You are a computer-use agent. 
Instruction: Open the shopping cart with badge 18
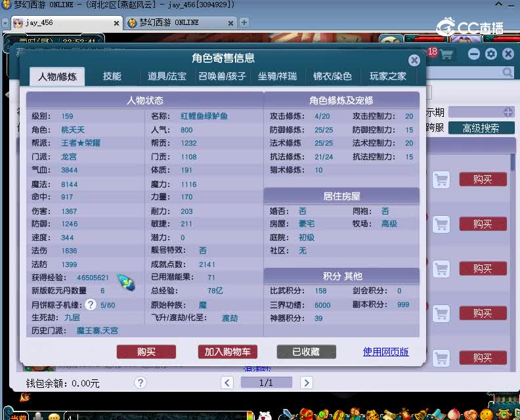point(446,54)
